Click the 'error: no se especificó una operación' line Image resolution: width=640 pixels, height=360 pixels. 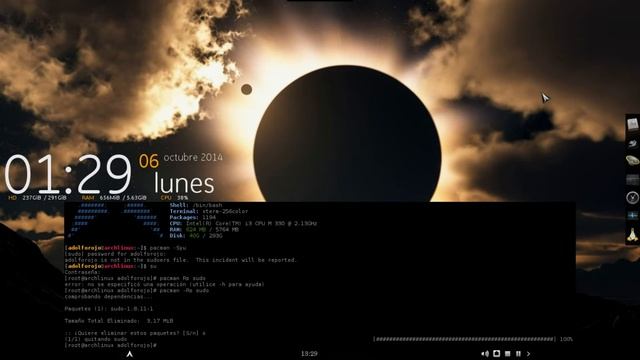(164, 284)
